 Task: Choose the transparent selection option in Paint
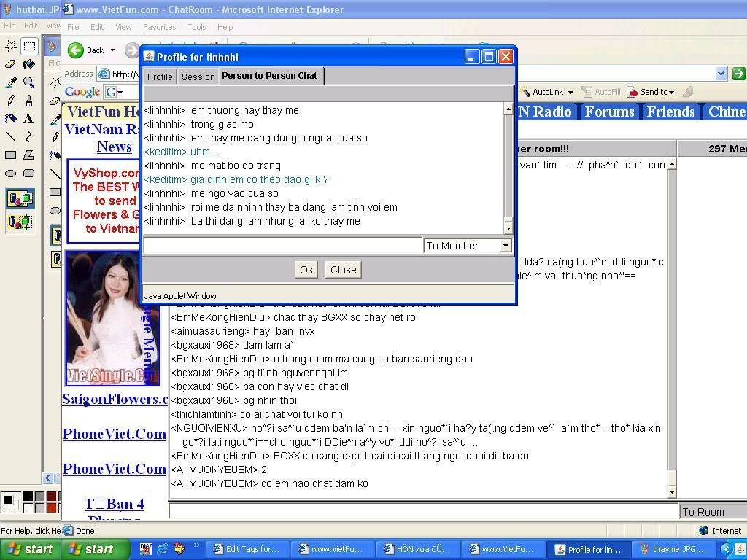[x=20, y=222]
